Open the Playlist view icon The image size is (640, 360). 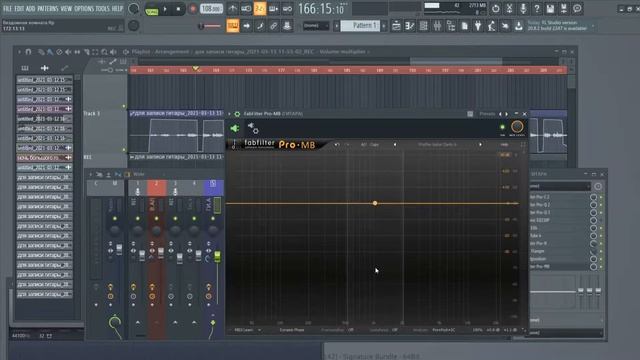pos(396,26)
